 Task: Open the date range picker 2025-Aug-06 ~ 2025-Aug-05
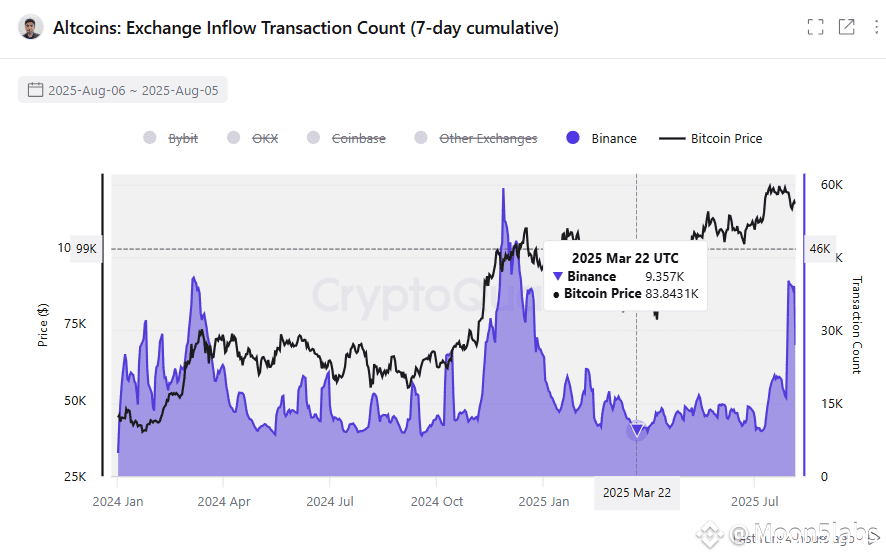point(123,90)
